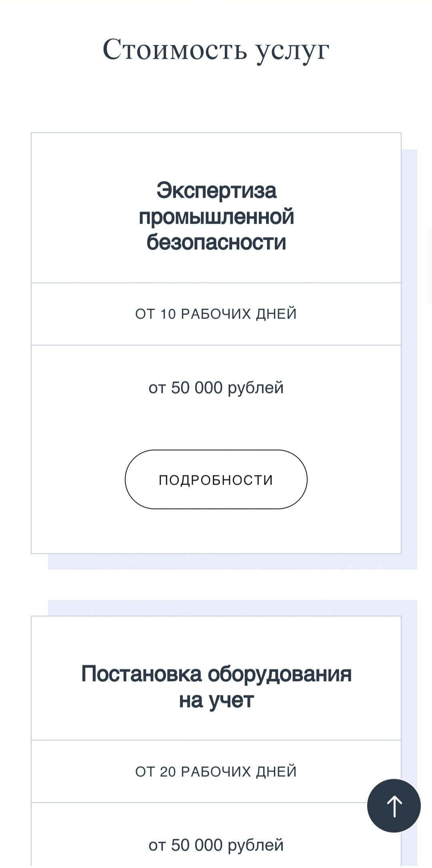Click the lavender shadow strip below the first card

(x=232, y=562)
